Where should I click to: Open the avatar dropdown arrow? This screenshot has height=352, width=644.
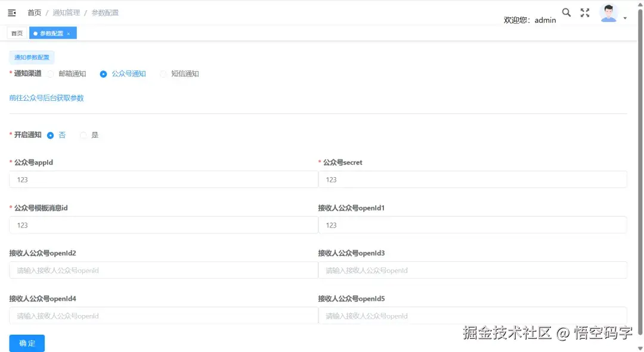coord(625,17)
